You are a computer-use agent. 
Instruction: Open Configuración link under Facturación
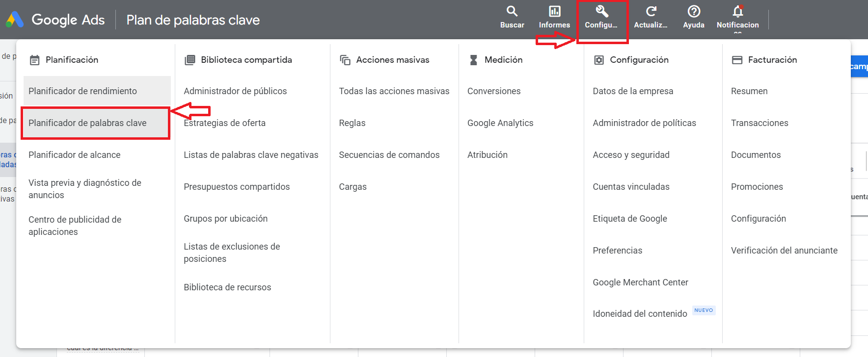click(759, 219)
